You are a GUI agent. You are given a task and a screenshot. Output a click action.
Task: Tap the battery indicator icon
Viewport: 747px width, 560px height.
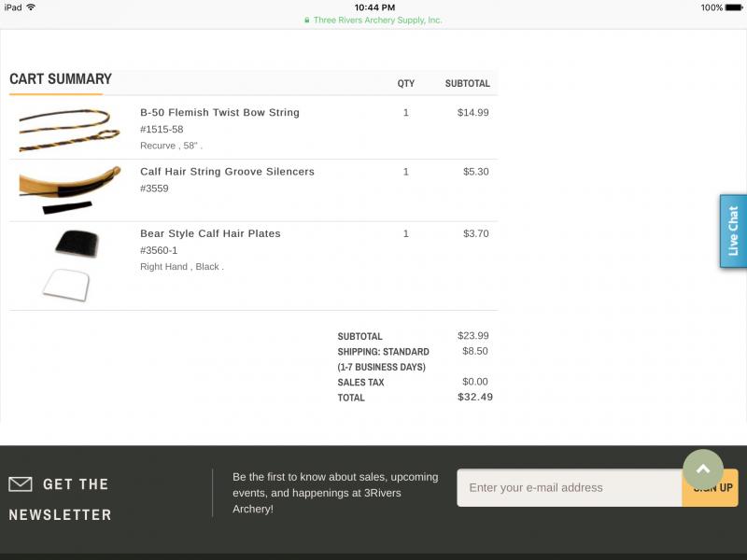(734, 7)
